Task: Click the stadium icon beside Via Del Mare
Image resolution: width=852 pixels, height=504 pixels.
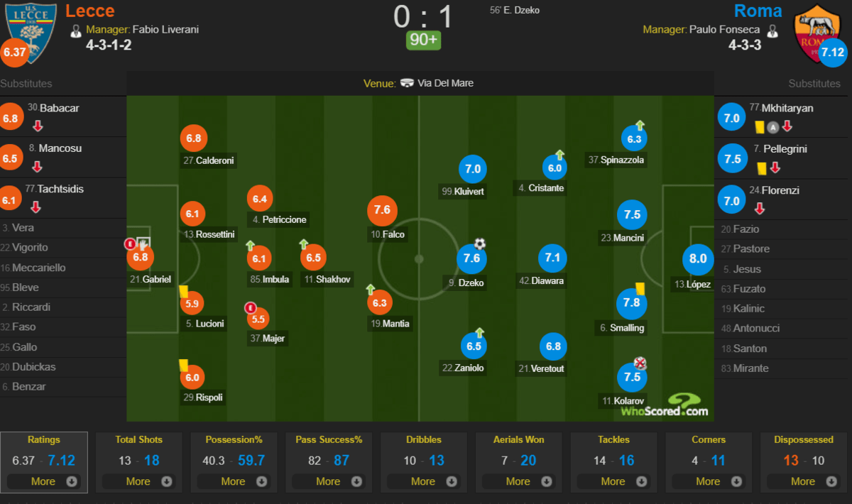Action: point(407,83)
